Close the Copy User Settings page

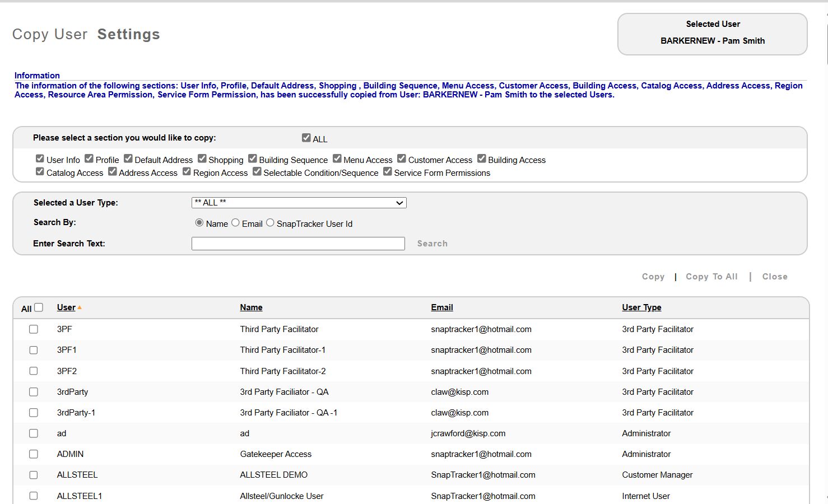click(774, 277)
